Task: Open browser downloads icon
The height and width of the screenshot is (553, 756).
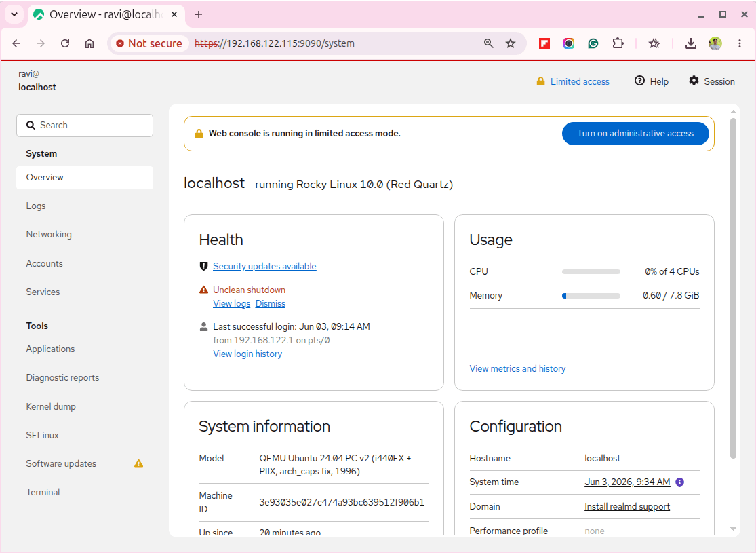Action: point(691,43)
